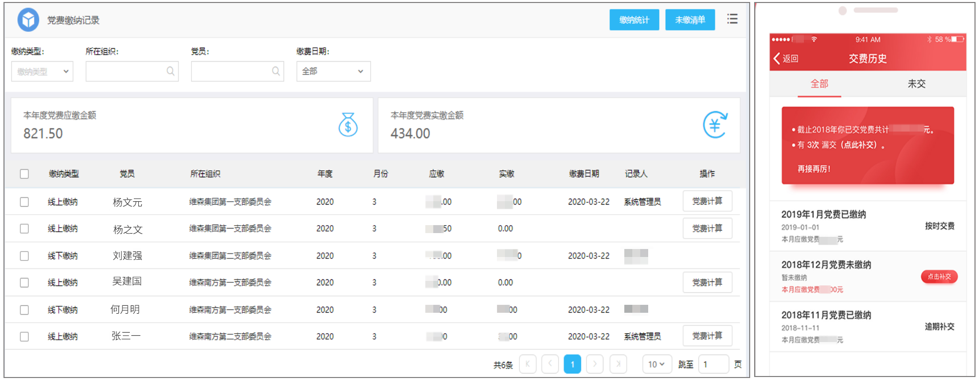The image size is (980, 381).
Task: Tap the 2018年12月党费未缴纳 entry
Action: click(x=868, y=276)
